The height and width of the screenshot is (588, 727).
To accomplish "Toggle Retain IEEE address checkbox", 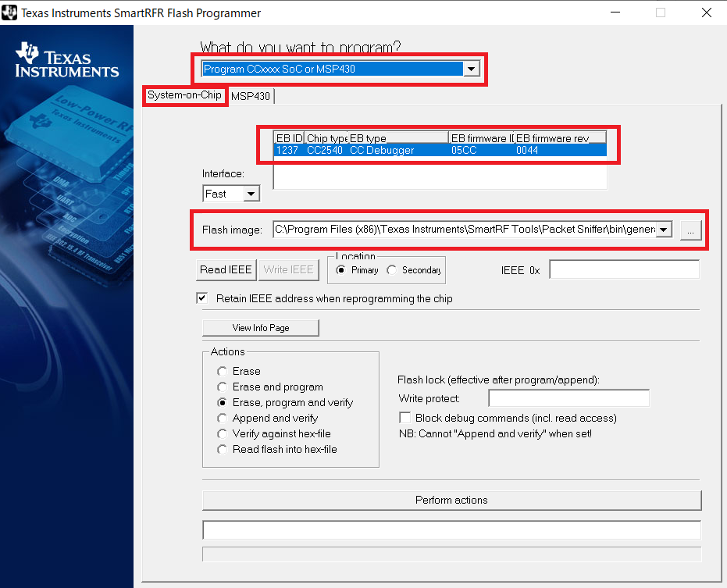I will coord(202,298).
